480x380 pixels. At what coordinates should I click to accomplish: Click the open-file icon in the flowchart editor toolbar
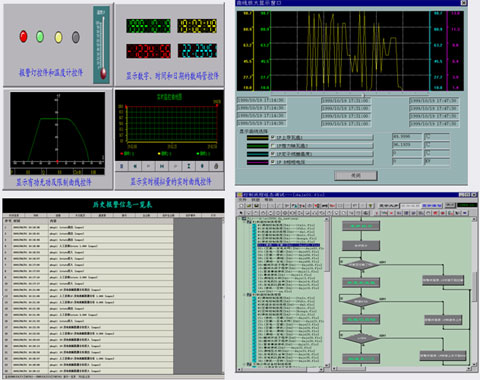tap(249, 206)
